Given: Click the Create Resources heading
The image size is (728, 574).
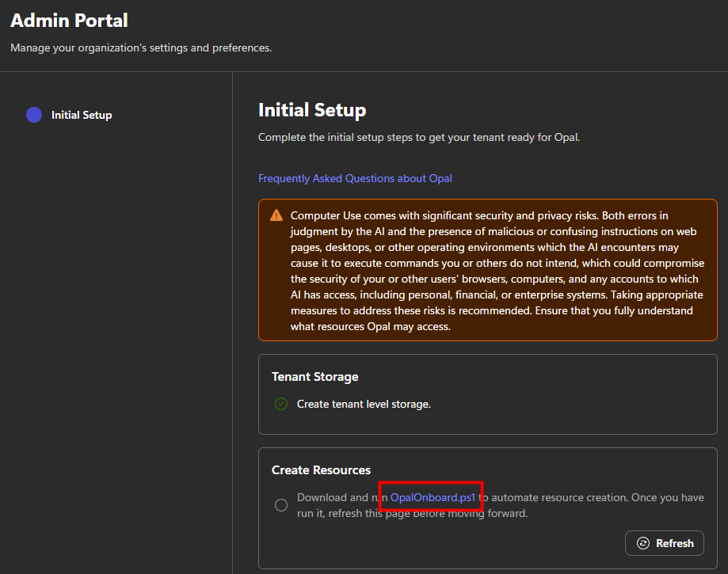Looking at the screenshot, I should pyautogui.click(x=321, y=469).
